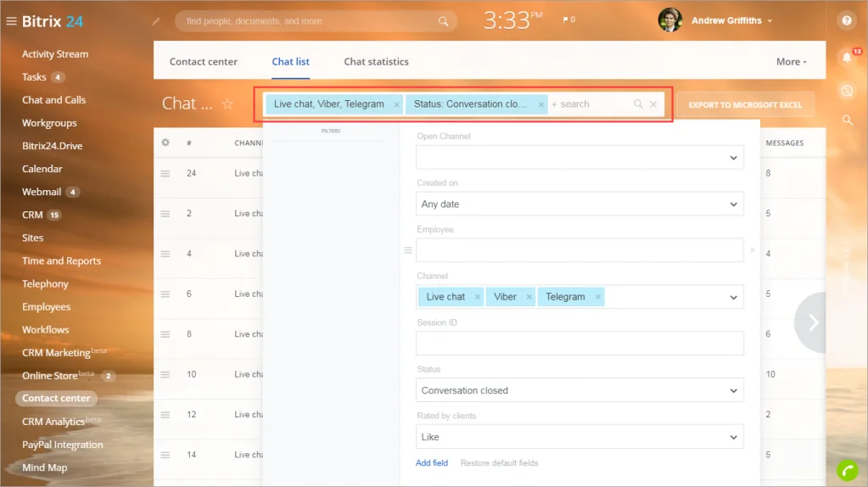The height and width of the screenshot is (487, 868).
Task: Open row menu for chat number 4
Action: (165, 254)
